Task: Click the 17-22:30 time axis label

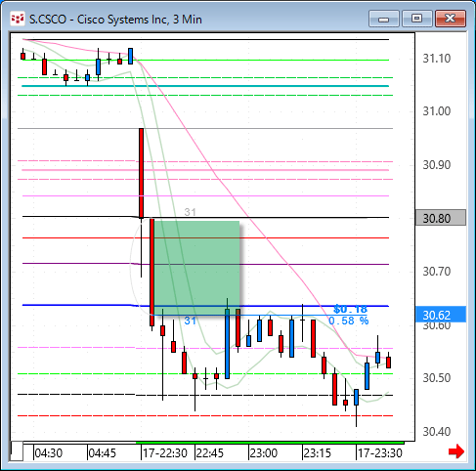Action: pyautogui.click(x=165, y=452)
